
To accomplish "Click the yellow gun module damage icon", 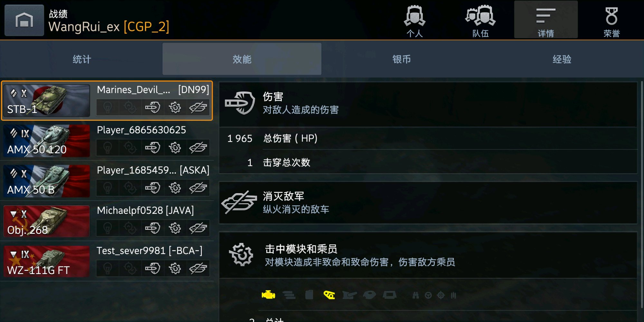I will click(329, 295).
